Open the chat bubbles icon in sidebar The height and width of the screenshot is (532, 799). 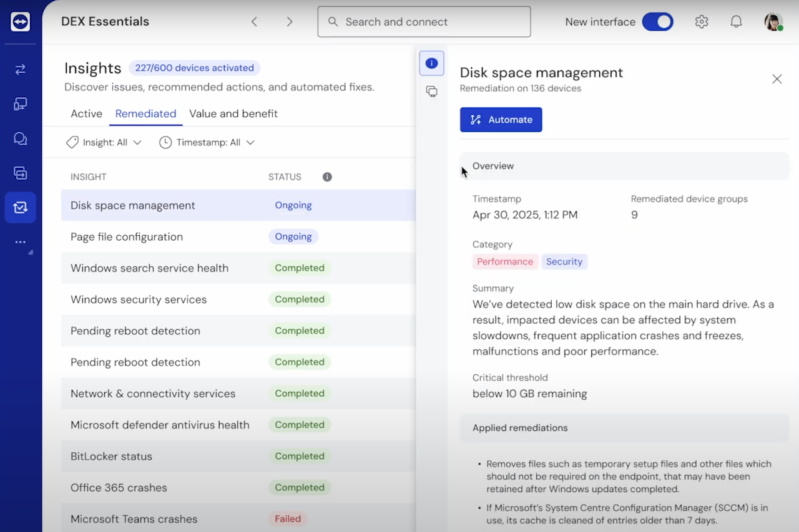point(20,138)
